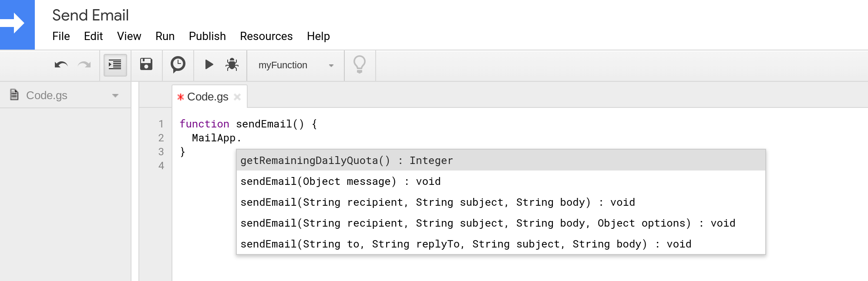The width and height of the screenshot is (868, 281).
Task: Start debugging with the bug icon
Action: pos(232,65)
